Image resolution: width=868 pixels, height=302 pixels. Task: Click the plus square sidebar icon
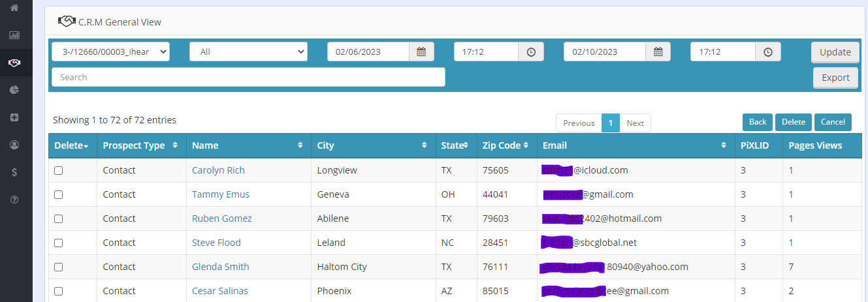point(14,117)
